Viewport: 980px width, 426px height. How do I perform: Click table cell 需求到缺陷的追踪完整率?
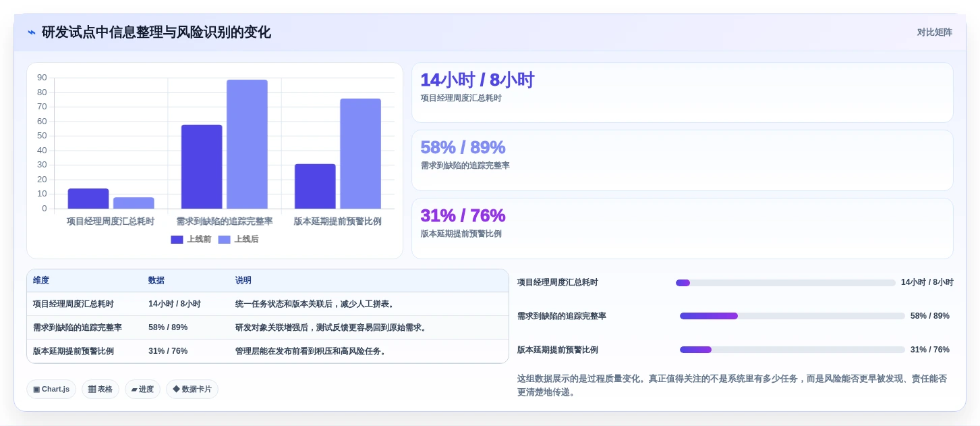click(x=78, y=327)
